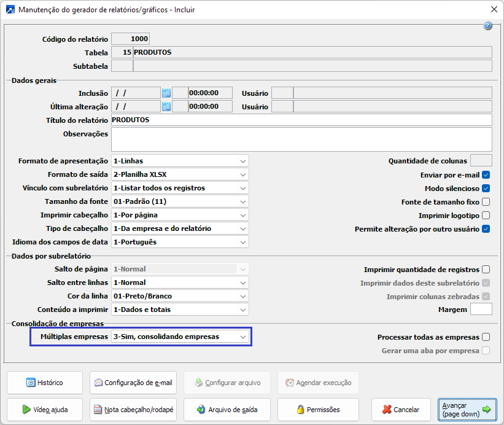Screen dimensions: 504x425
Task: Click Cancelar to discard the report
Action: pos(401,410)
